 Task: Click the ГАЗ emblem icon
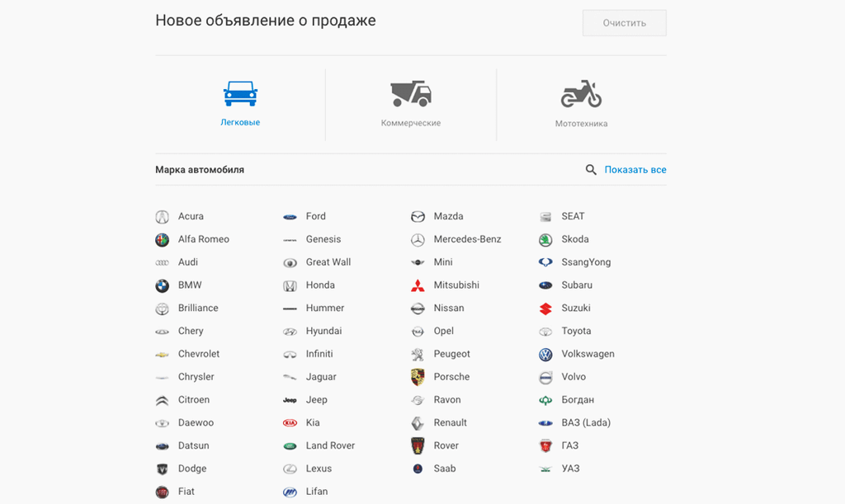coord(545,445)
